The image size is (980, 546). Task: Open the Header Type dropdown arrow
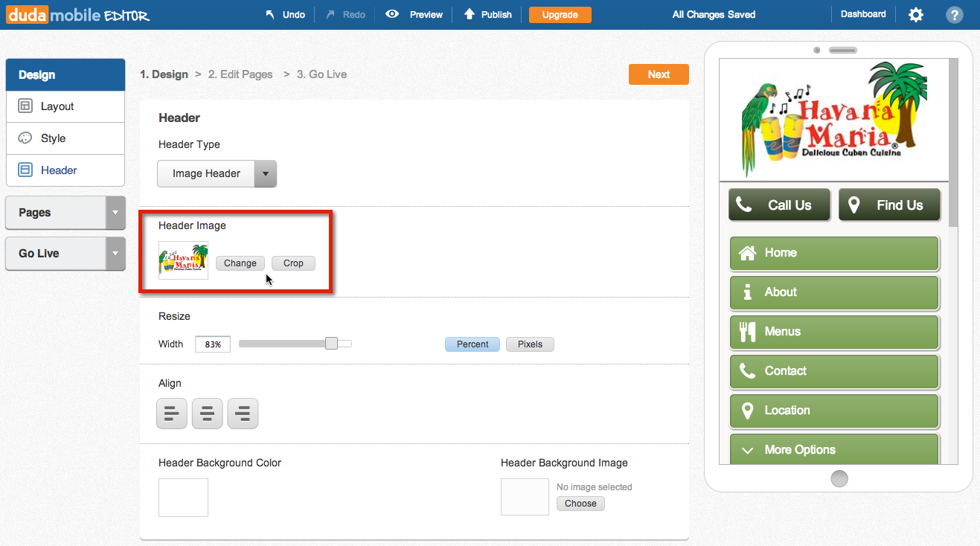(266, 174)
